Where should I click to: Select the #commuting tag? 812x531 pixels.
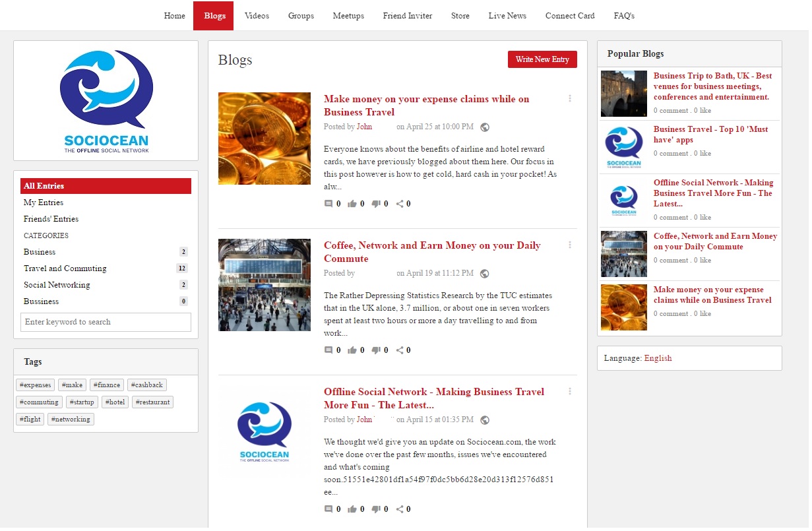point(40,402)
